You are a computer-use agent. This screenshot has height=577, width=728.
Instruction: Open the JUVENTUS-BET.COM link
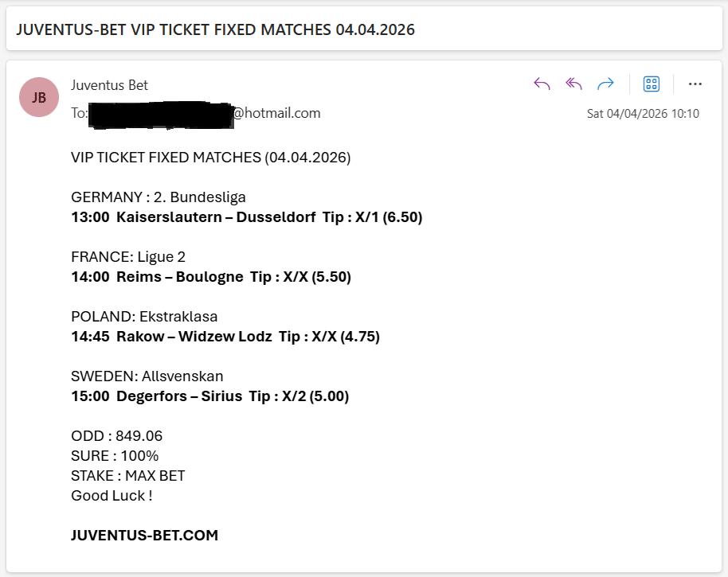[x=144, y=536]
